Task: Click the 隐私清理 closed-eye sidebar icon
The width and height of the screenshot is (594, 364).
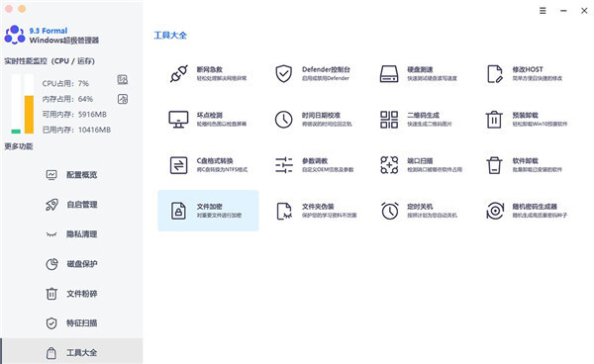Action: click(51, 234)
